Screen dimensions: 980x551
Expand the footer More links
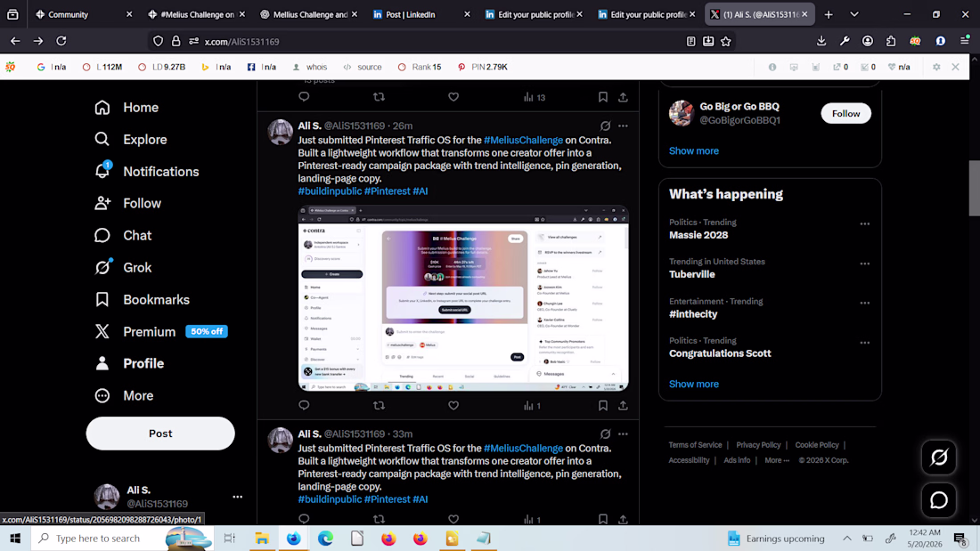[776, 460]
